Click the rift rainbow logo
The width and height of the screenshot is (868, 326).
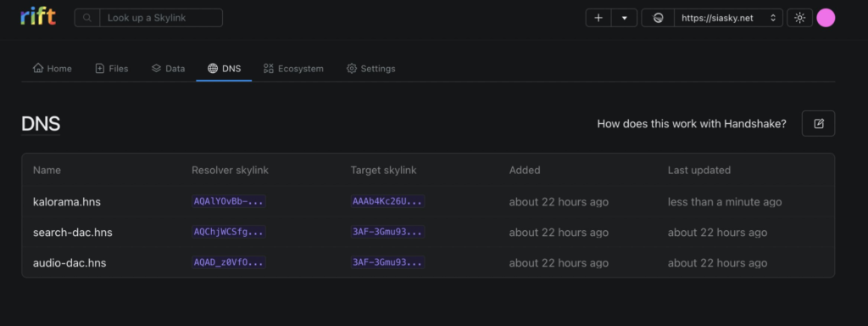(x=38, y=17)
